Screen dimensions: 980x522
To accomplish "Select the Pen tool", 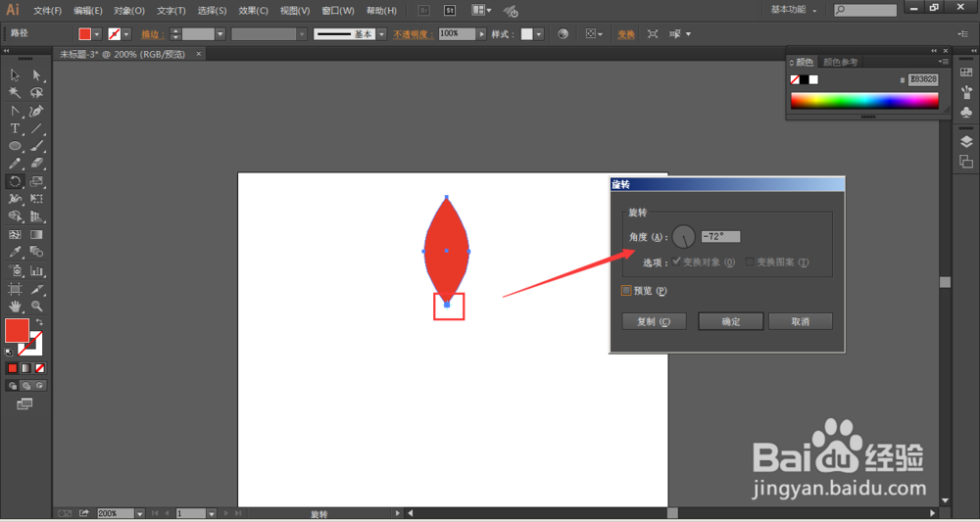I will tap(37, 111).
